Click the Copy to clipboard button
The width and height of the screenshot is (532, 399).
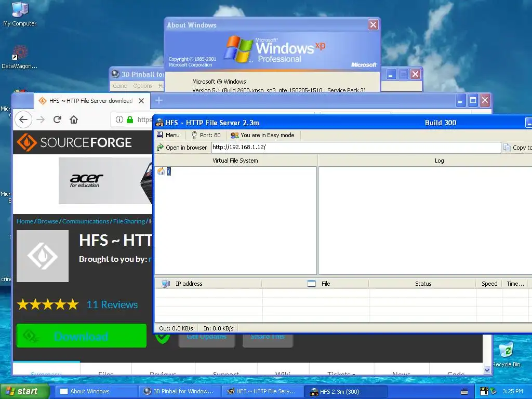point(517,148)
